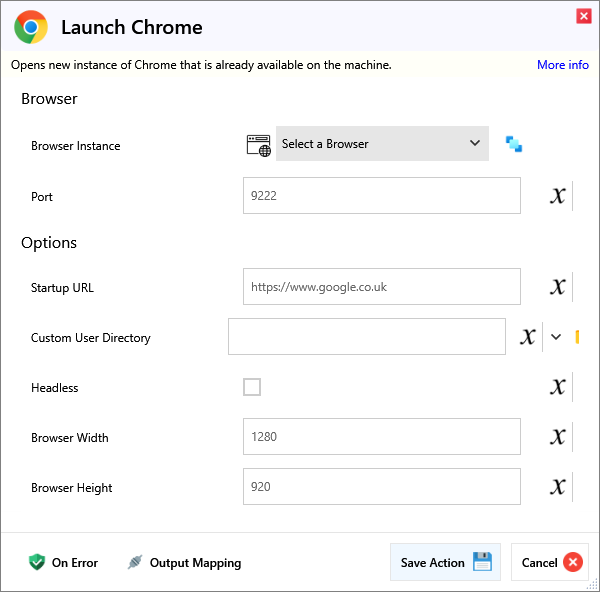Expand Custom User Directory chevron options
This screenshot has height=592, width=600.
[x=556, y=337]
